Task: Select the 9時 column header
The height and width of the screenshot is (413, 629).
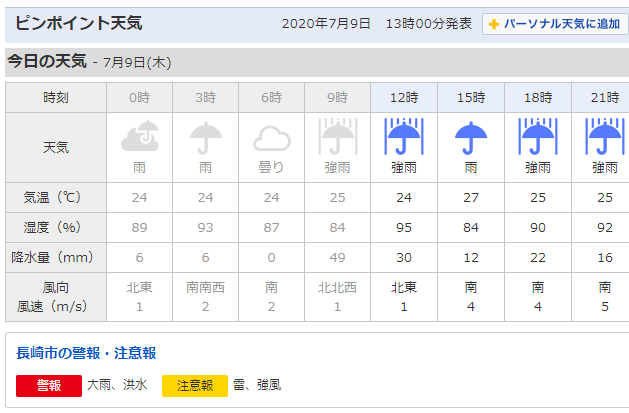Action: point(337,97)
